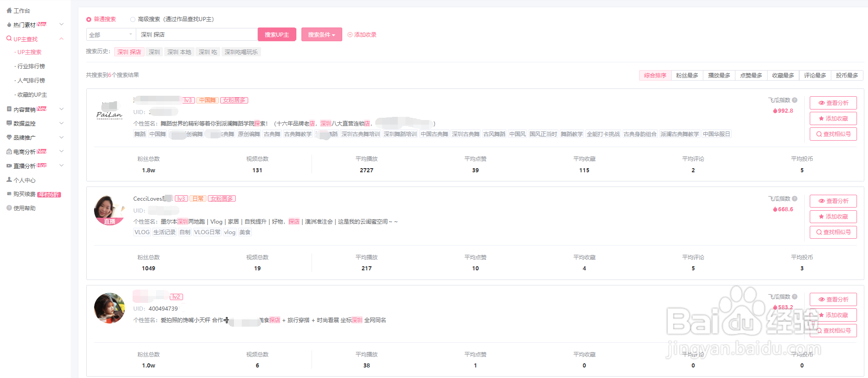Expand the 直播分析 sidebar chevron
Image resolution: width=868 pixels, height=378 pixels.
tap(61, 165)
